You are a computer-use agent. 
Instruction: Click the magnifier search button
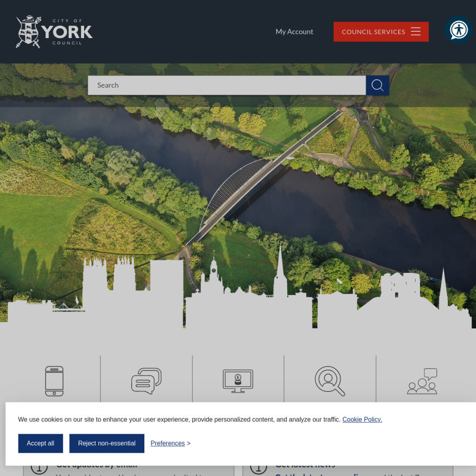377,85
